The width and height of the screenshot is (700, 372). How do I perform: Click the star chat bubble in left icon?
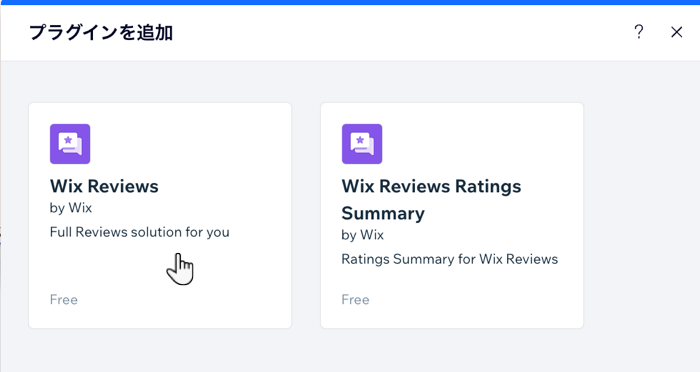70,144
